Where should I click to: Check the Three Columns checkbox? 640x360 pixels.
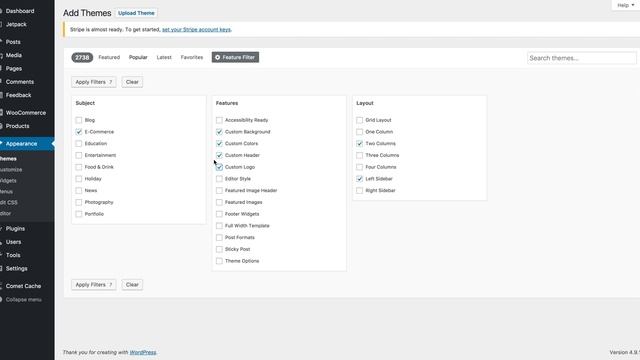360,155
